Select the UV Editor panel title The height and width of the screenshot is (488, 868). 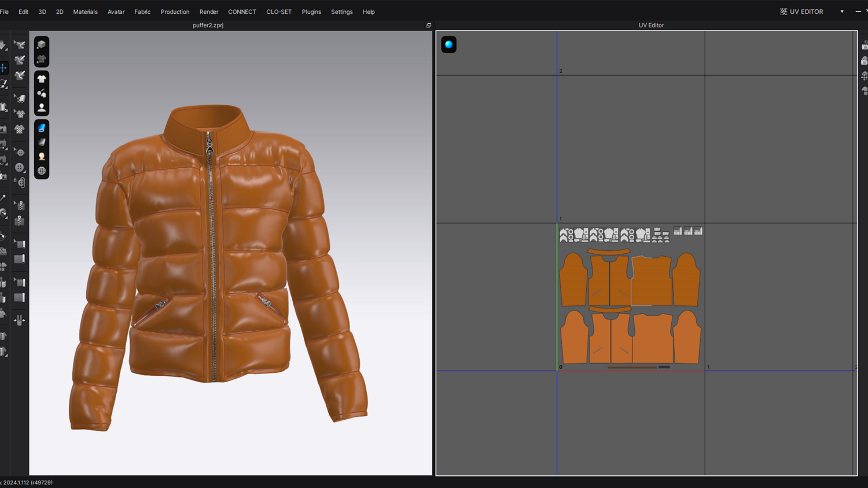(651, 25)
